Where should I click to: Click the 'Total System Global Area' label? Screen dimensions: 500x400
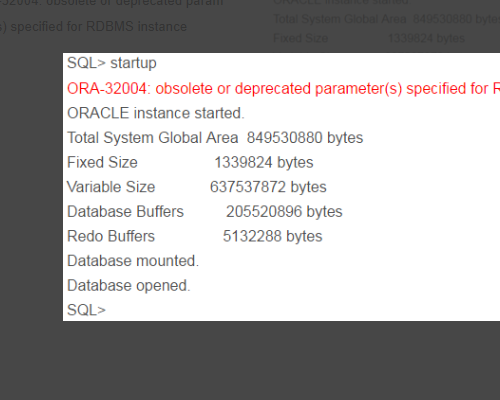tap(153, 138)
